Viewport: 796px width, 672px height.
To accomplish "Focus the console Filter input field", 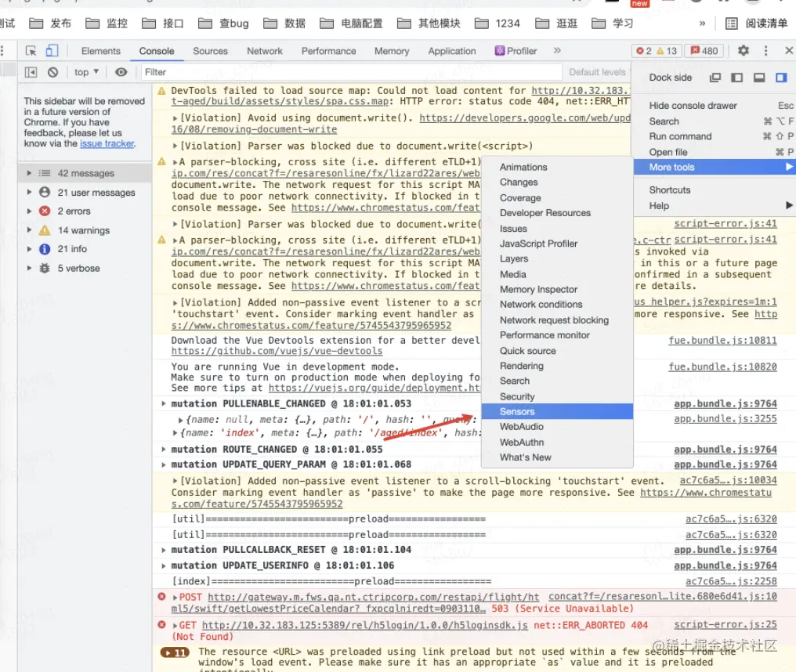I will [x=351, y=72].
